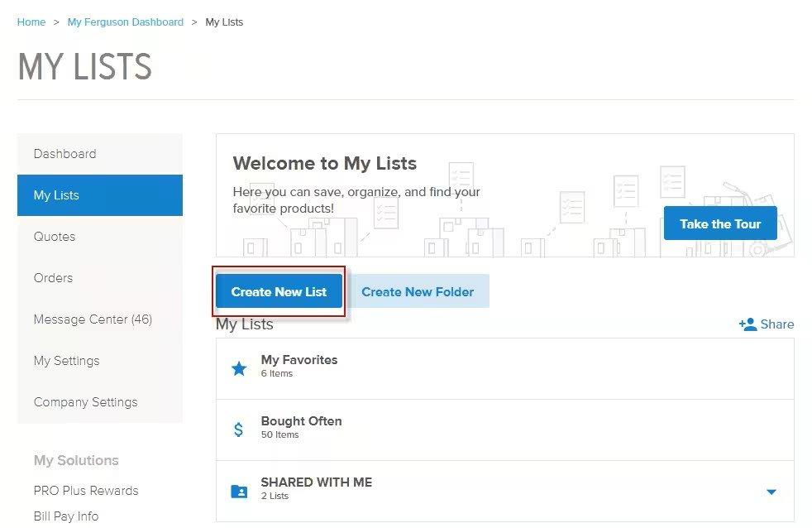Click the Welcome to My Lists heading
The width and height of the screenshot is (812, 528).
pyautogui.click(x=325, y=163)
